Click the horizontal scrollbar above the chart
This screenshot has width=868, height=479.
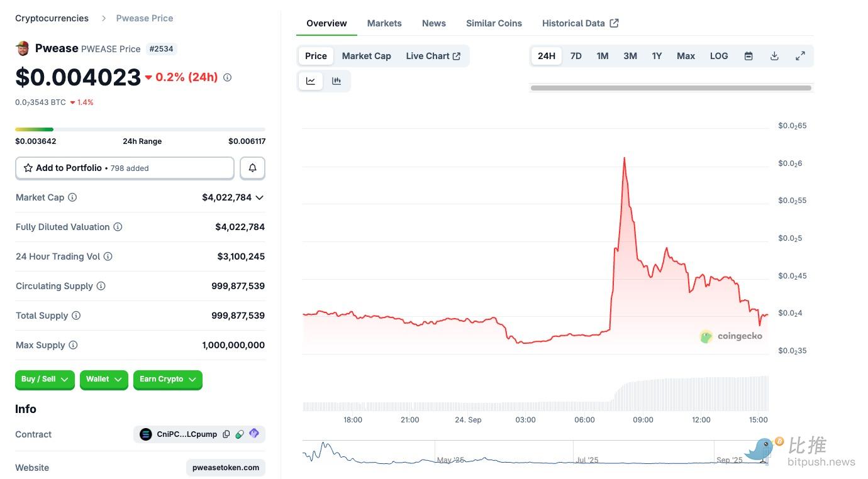pyautogui.click(x=670, y=88)
